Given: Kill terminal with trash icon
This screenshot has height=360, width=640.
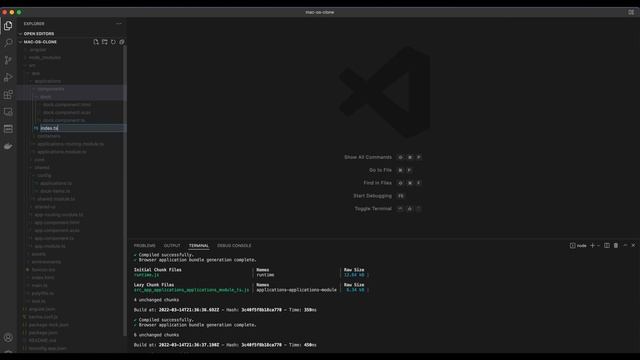Looking at the screenshot, I should point(616,246).
